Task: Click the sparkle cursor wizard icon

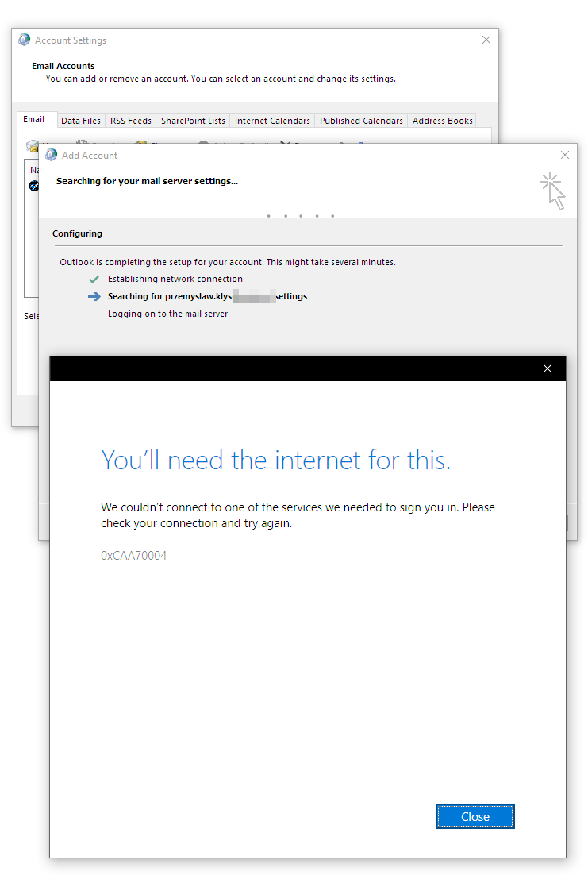Action: (x=552, y=191)
